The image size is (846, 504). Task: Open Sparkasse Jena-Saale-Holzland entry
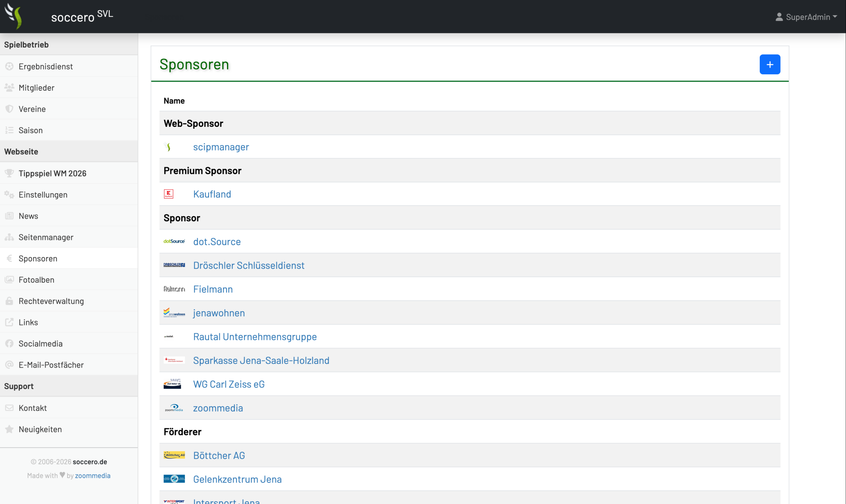(261, 360)
